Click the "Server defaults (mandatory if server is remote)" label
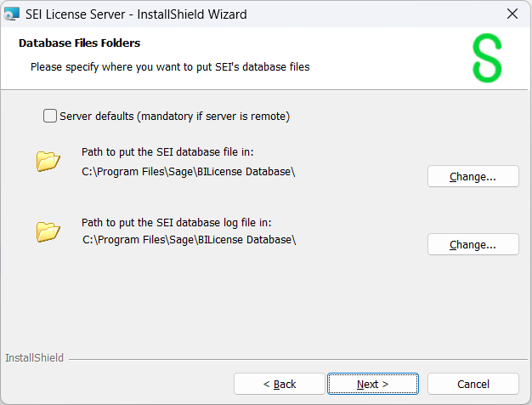The height and width of the screenshot is (405, 532). (174, 116)
